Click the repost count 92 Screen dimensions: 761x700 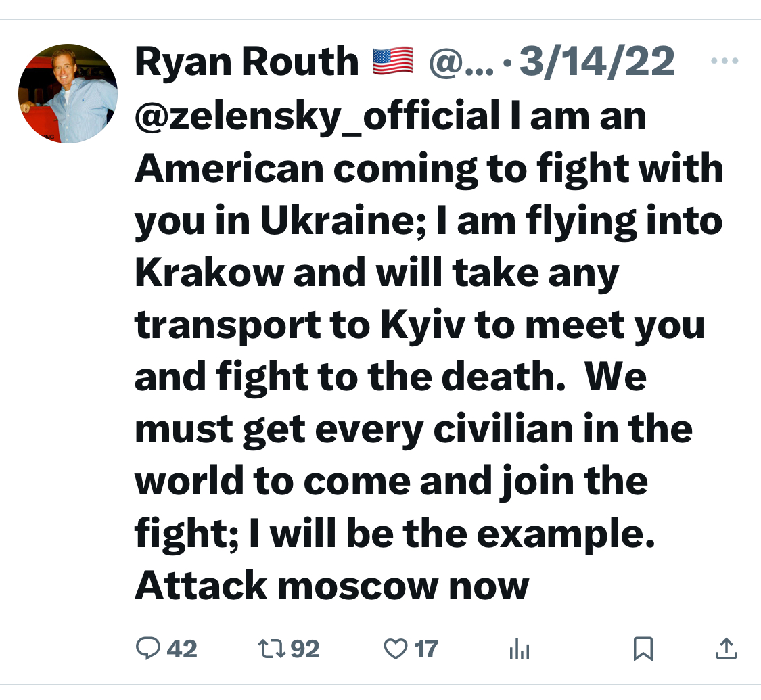(x=304, y=650)
